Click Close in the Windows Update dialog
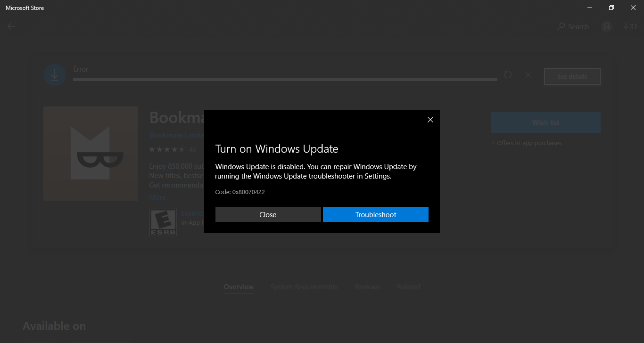 click(268, 214)
